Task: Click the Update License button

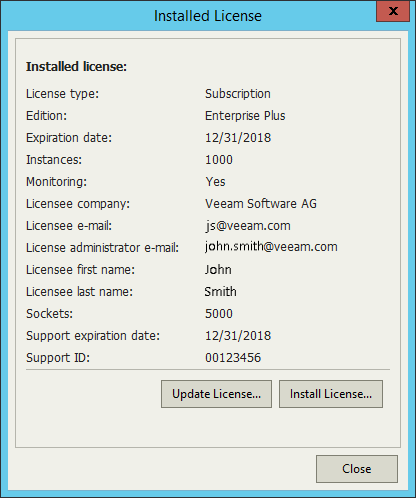Action: [x=216, y=394]
